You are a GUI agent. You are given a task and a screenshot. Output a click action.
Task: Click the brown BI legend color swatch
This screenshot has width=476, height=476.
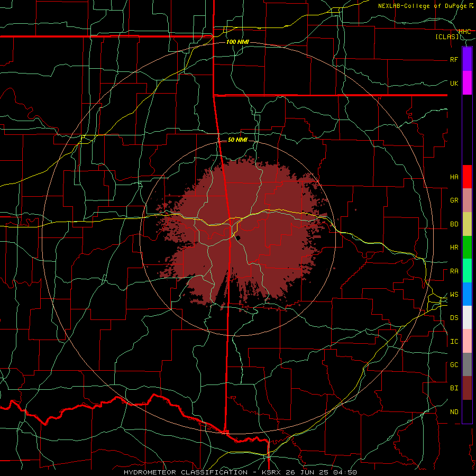(467, 388)
